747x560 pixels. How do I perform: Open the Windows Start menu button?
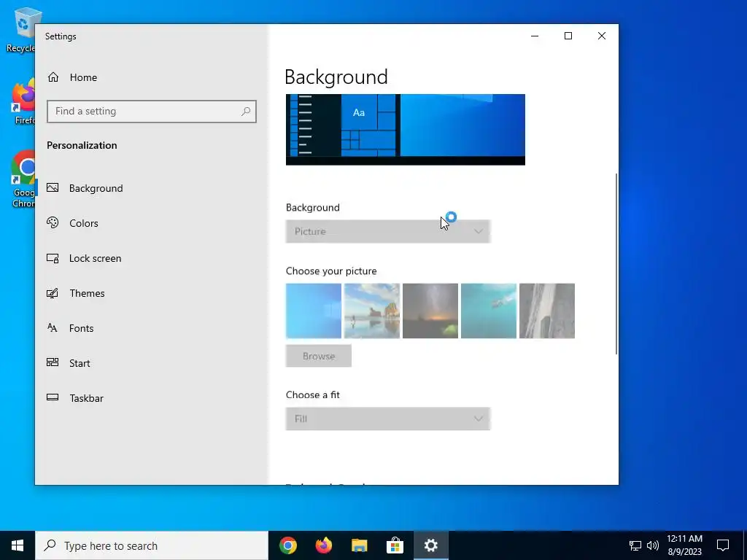pos(18,545)
